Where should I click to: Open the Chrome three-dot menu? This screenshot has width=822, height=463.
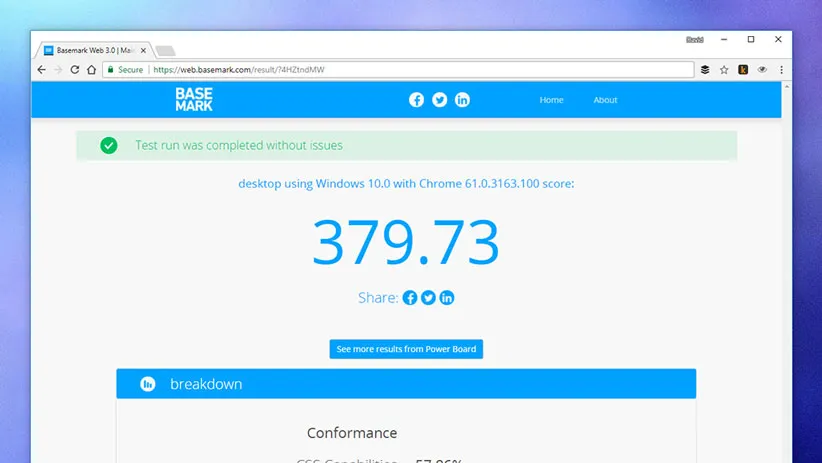(x=781, y=70)
